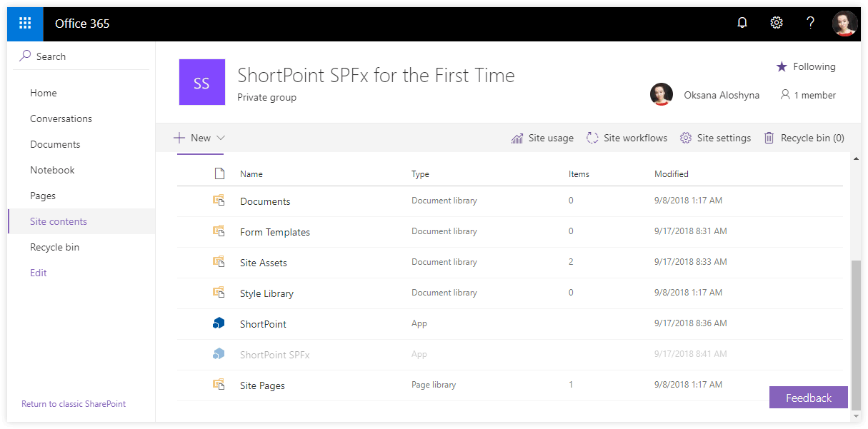Open Site workflows
The width and height of the screenshot is (868, 429).
pyautogui.click(x=627, y=137)
